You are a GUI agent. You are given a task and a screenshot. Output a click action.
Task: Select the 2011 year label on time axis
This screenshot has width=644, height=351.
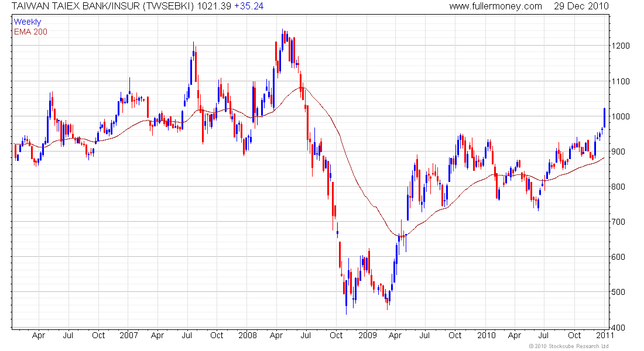click(605, 335)
